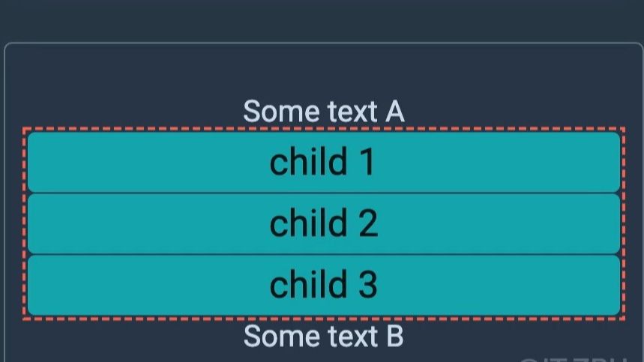Image resolution: width=644 pixels, height=362 pixels.
Task: Click the letter A in Some text A
Action: pos(394,111)
